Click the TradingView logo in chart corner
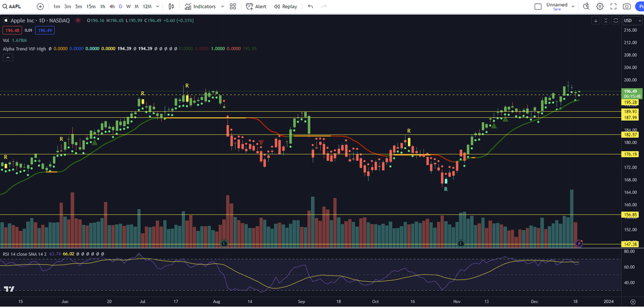The height and width of the screenshot is (308, 644). click(9, 289)
